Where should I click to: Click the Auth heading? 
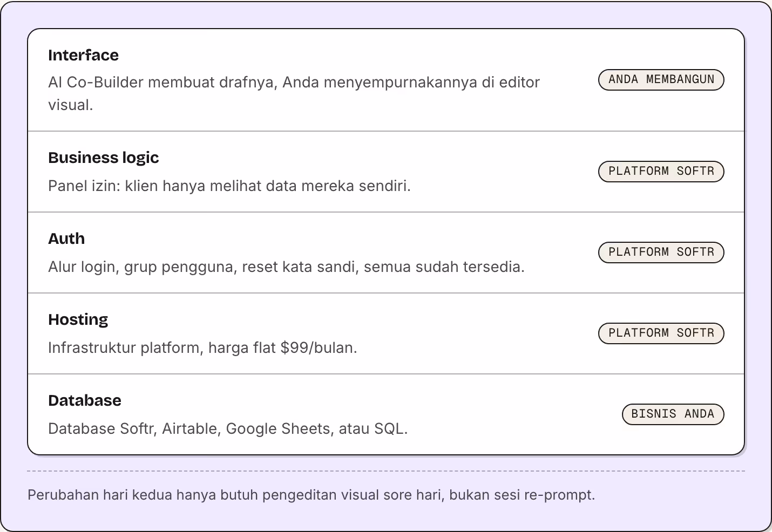66,238
